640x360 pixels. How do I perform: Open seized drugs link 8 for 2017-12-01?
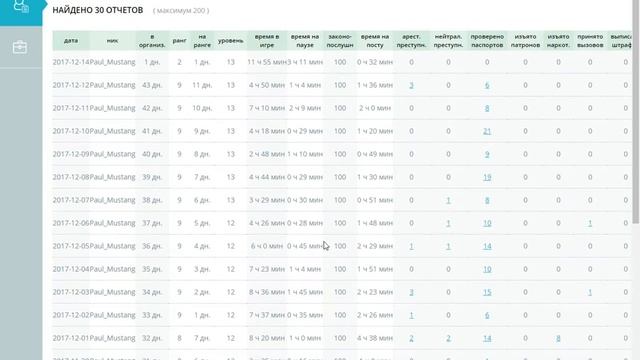point(558,338)
